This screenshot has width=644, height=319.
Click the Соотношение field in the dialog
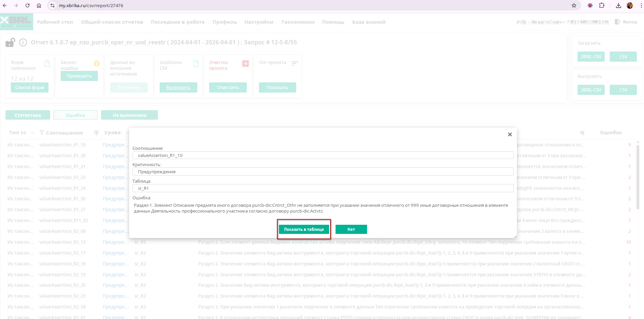pyautogui.click(x=323, y=155)
